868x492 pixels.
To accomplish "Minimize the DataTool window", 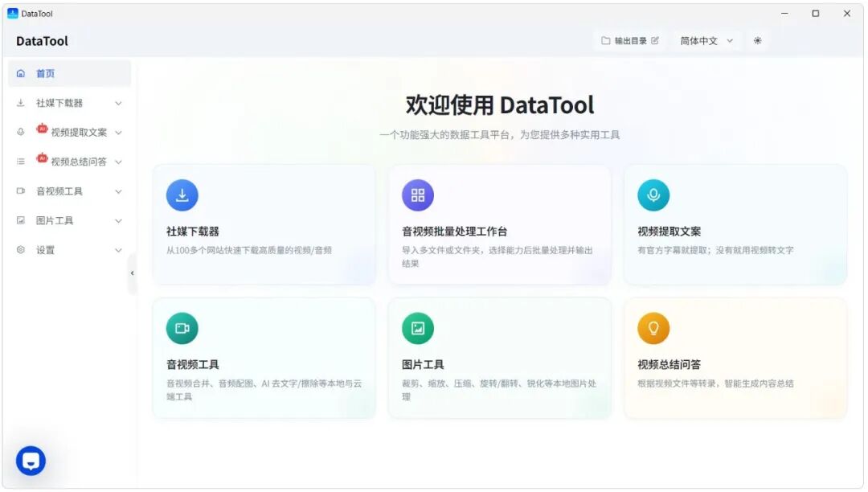I will (x=784, y=14).
